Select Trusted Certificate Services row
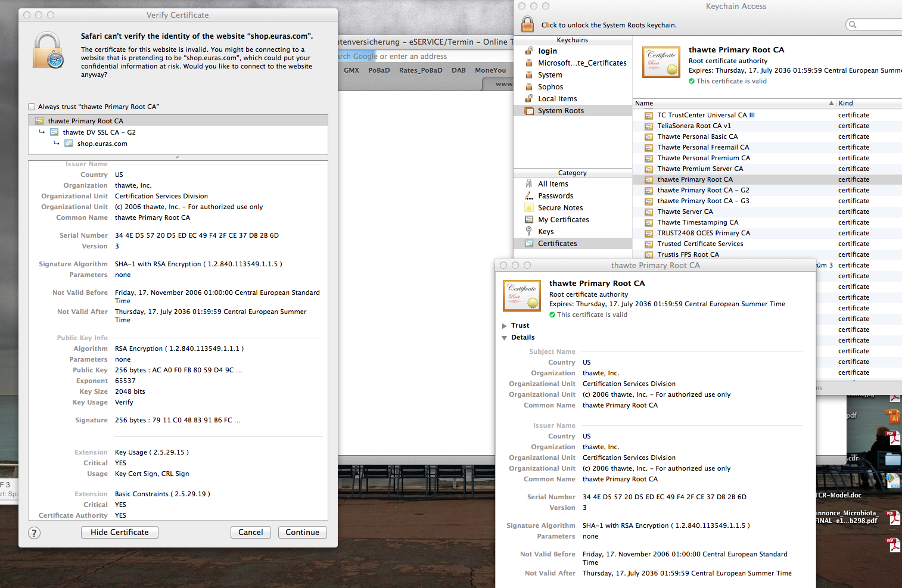The width and height of the screenshot is (902, 588). tap(767, 244)
